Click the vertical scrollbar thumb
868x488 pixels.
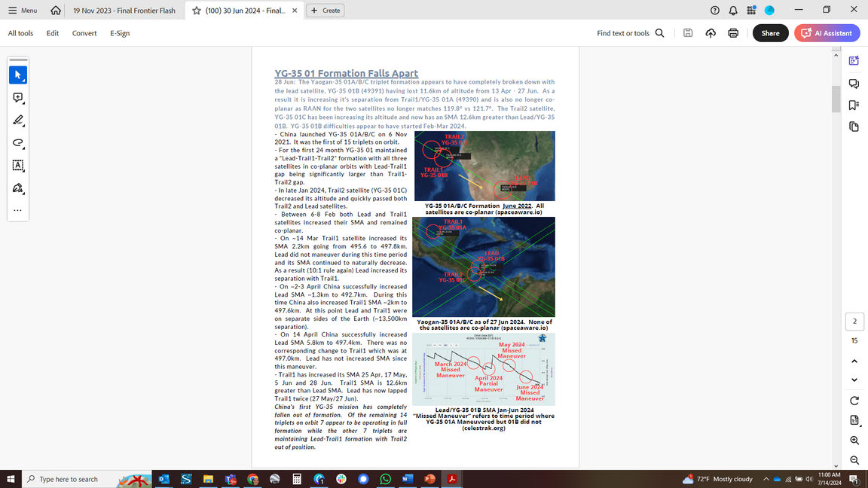click(836, 99)
